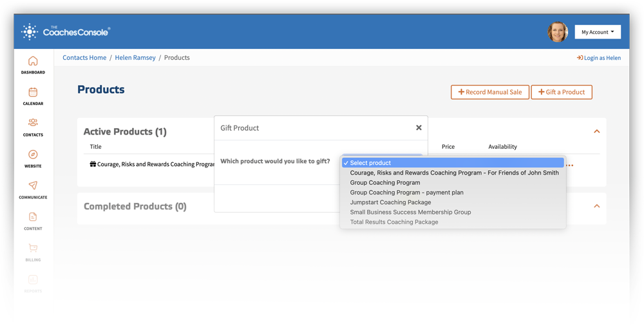The height and width of the screenshot is (331, 644).
Task: Click the Coaches Console logo
Action: [x=66, y=32]
